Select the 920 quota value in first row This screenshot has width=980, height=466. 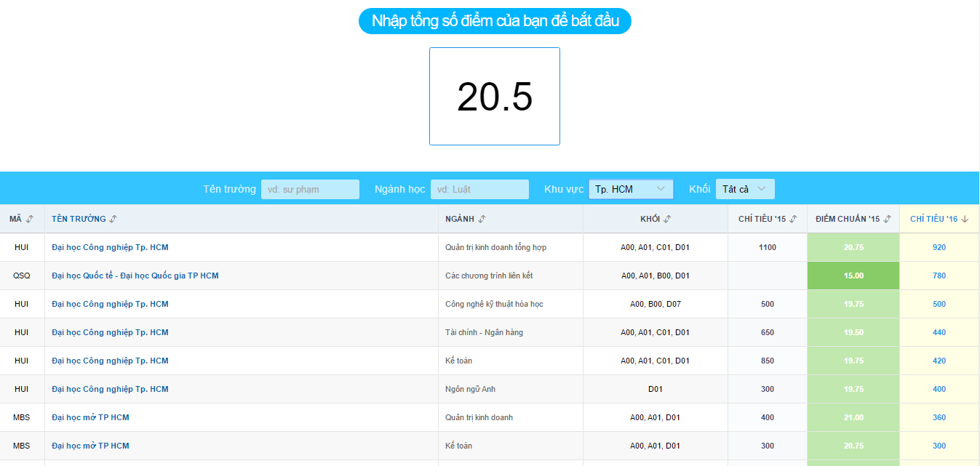(939, 247)
